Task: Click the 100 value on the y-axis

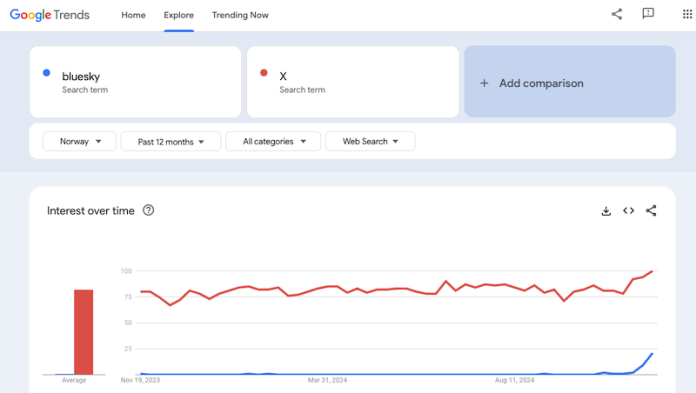Action: pyautogui.click(x=127, y=271)
